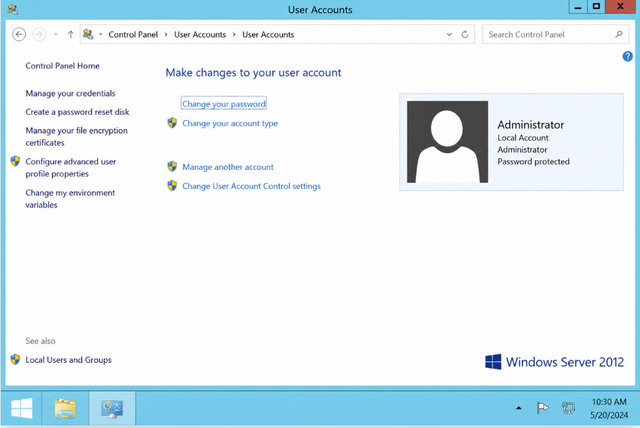The image size is (640, 428).
Task: Click the Control Panel taskbar icon
Action: (112, 408)
